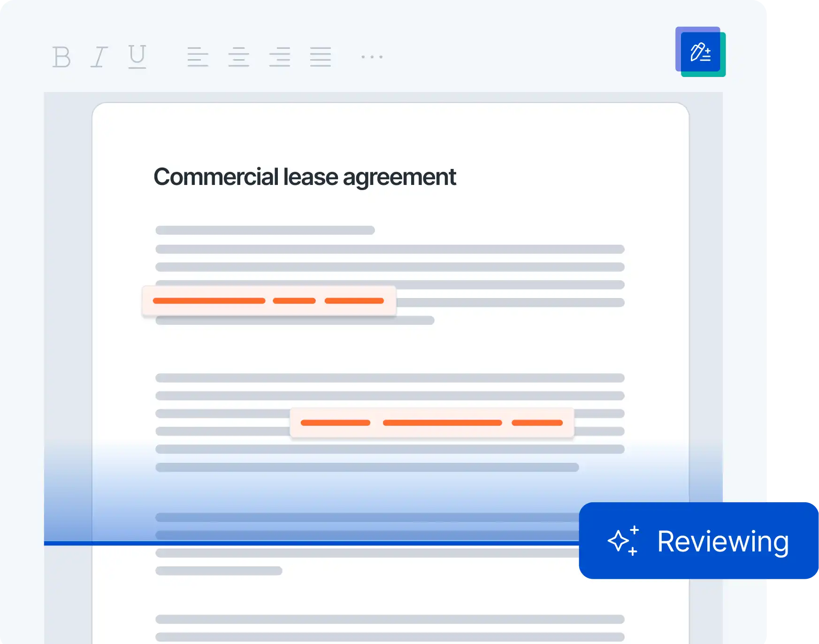Center-align the text
The image size is (819, 644).
(238, 57)
